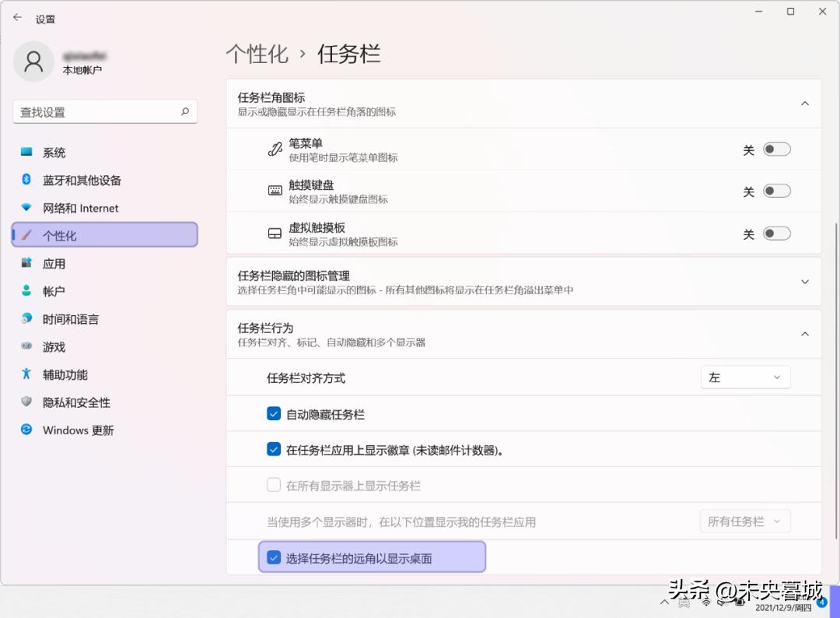Disable 选择任务栏的远角以显示桌面
Screen dimensions: 840x618
tap(274, 557)
